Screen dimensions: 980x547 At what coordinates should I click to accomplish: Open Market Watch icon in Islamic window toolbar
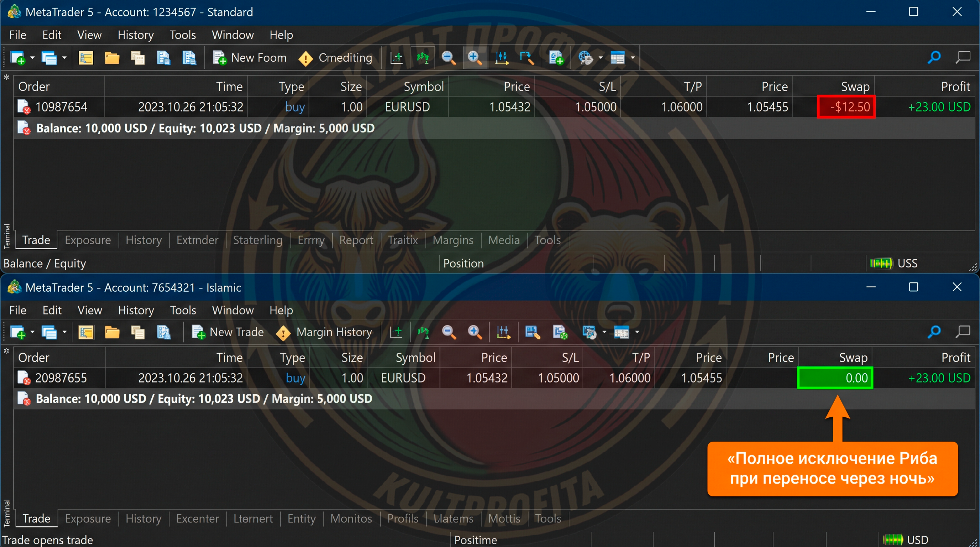(86, 333)
